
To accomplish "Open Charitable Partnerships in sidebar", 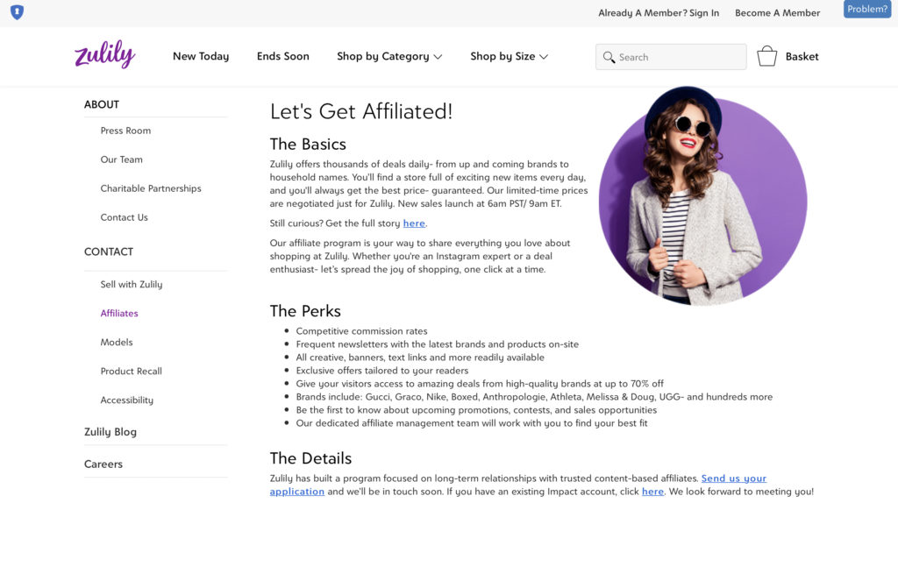I will click(x=151, y=188).
